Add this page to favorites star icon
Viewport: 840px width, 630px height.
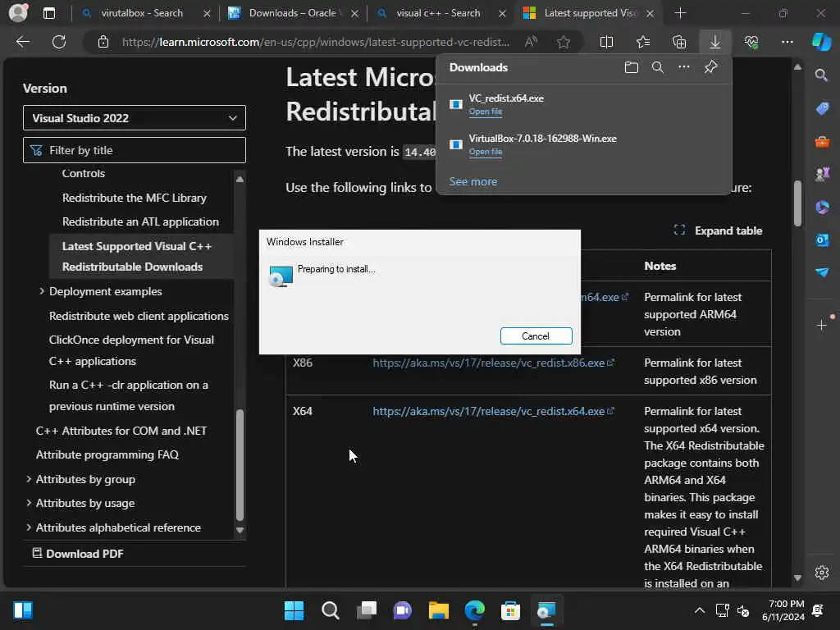click(563, 42)
